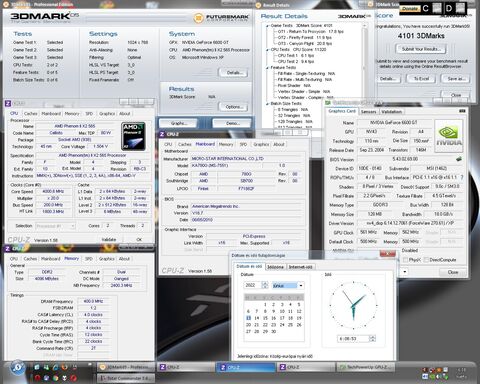Click the time field showing 6:08:53
Screen dimensions: 480x384
pos(353,339)
